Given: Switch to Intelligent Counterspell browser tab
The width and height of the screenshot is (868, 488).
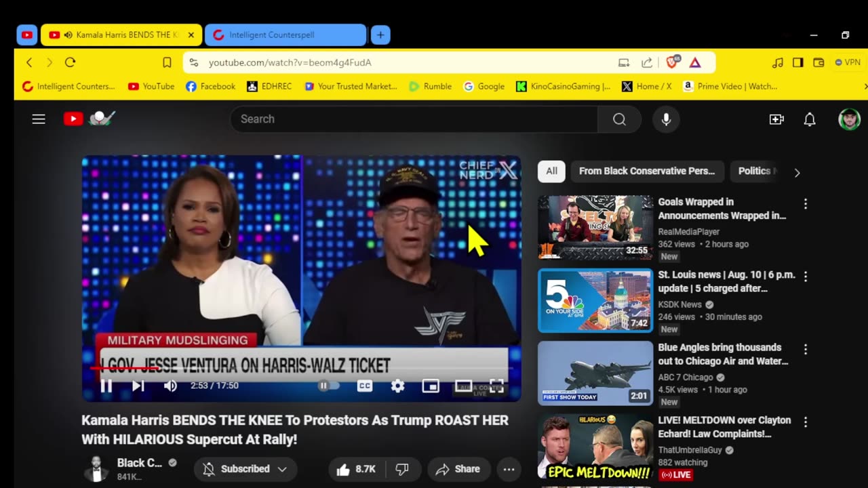Looking at the screenshot, I should (x=285, y=35).
